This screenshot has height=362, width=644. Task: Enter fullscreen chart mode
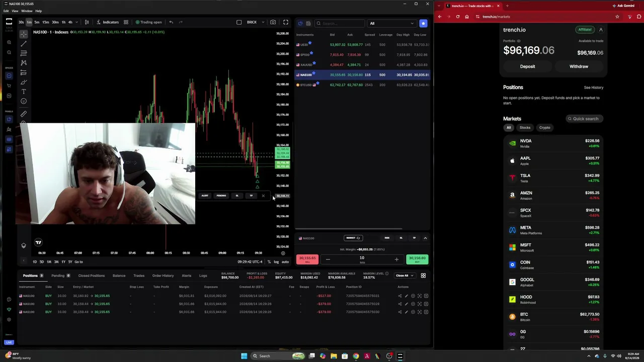tap(286, 22)
